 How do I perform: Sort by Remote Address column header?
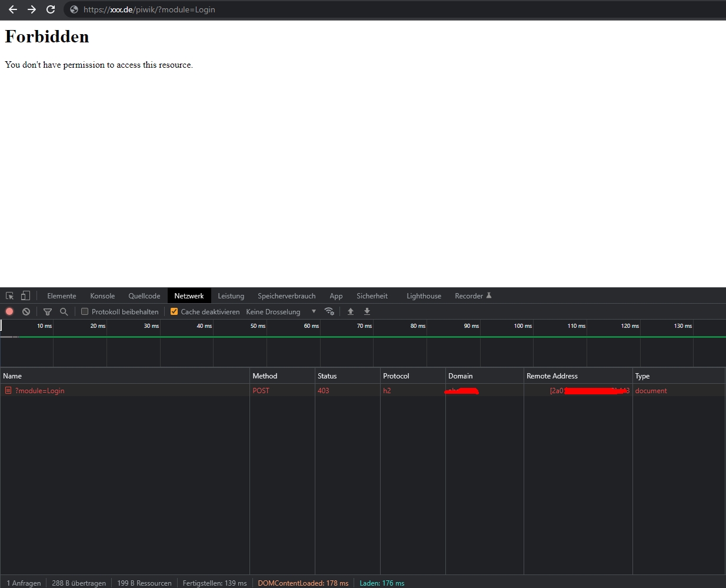(x=578, y=376)
